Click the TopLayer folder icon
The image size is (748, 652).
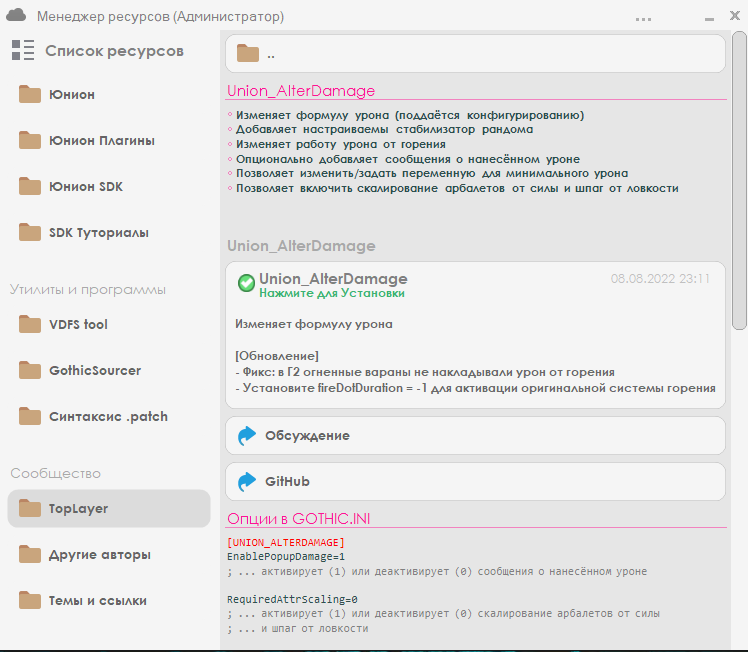(30, 508)
